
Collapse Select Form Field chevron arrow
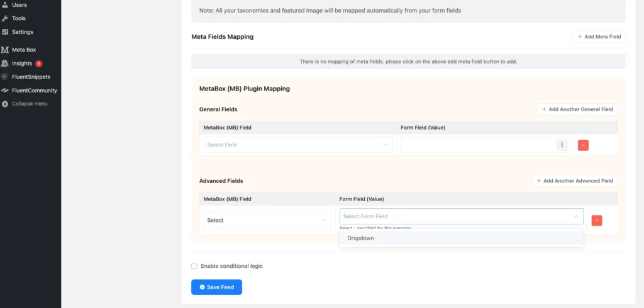point(576,216)
